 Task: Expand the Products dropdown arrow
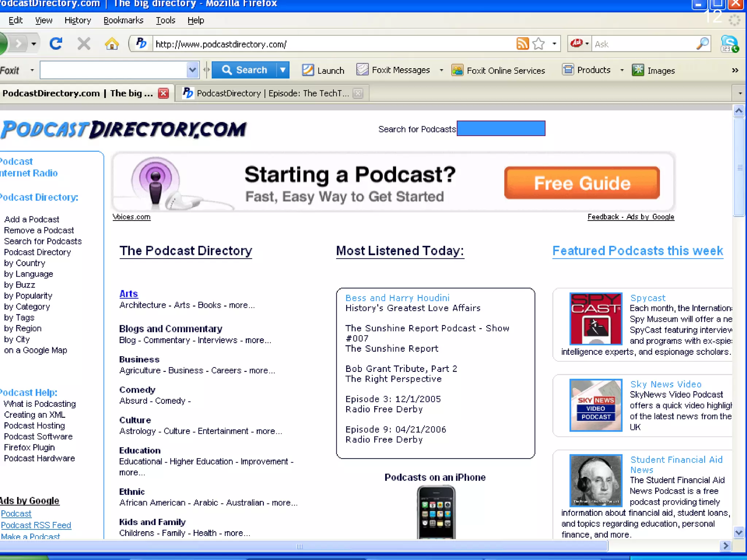622,70
